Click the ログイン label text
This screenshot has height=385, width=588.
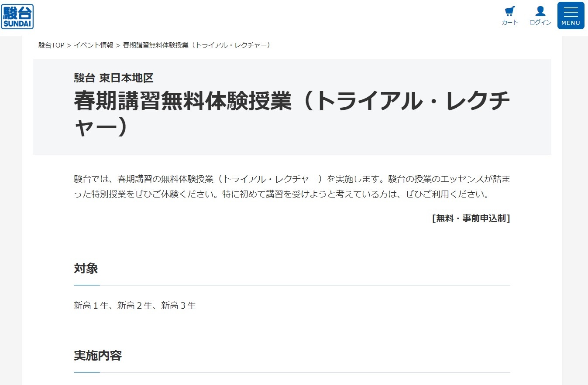point(540,23)
